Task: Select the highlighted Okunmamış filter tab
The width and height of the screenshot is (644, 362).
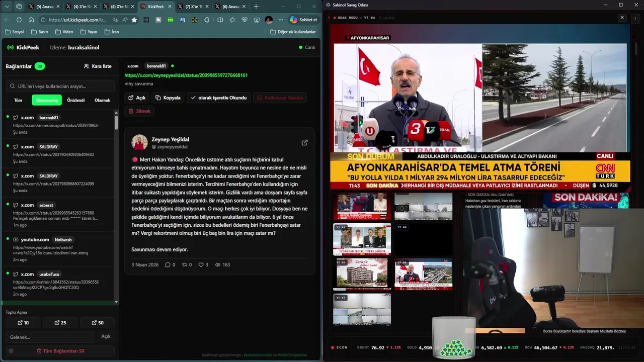Action: tap(47, 100)
